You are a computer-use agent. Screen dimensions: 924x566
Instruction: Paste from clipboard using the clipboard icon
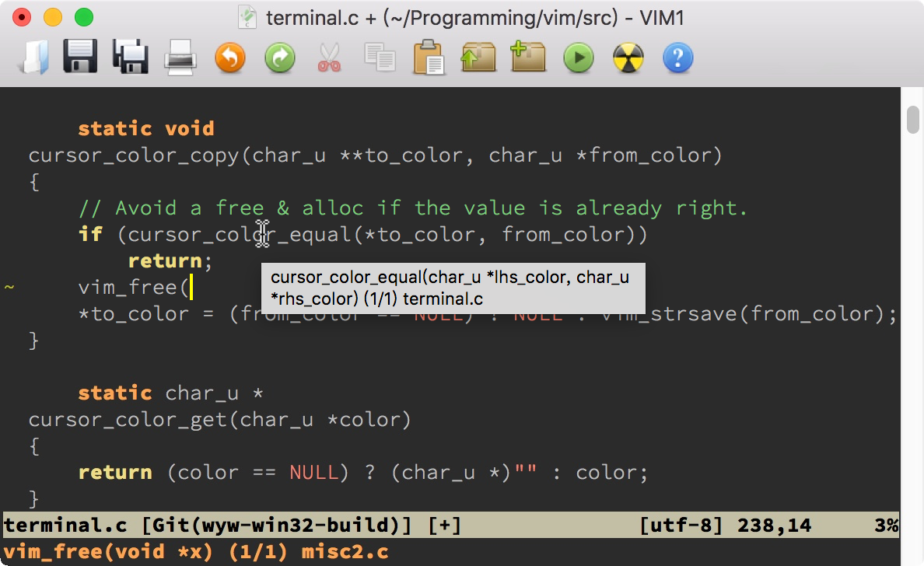(429, 58)
